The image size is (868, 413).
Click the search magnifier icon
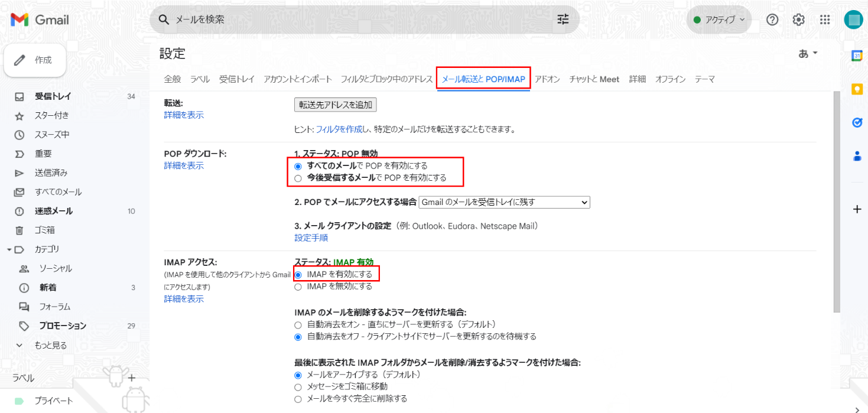point(164,19)
